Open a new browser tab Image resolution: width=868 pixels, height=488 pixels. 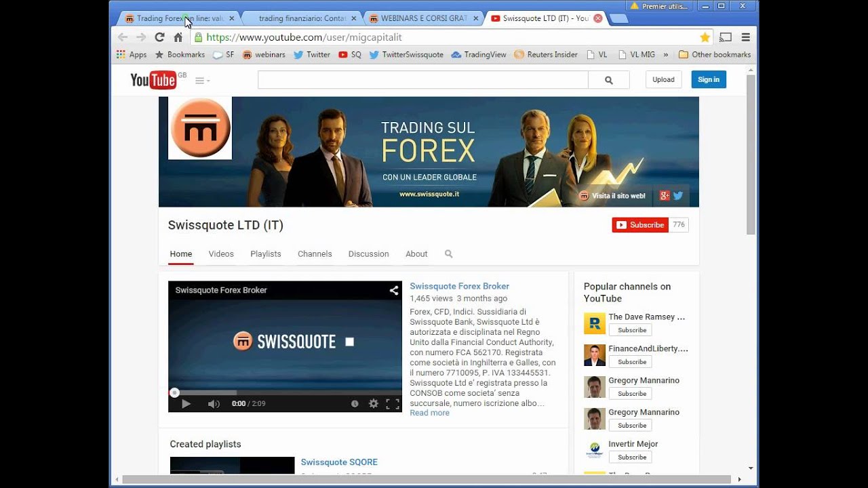pos(618,18)
